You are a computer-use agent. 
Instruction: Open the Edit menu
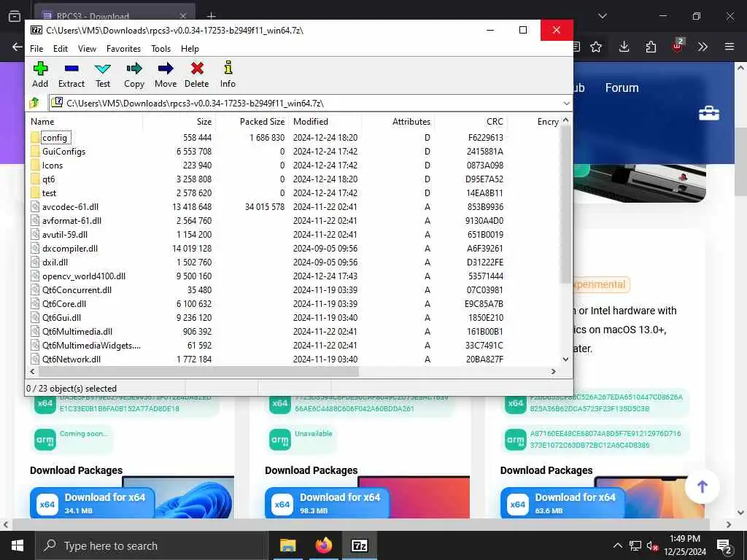[x=61, y=49]
